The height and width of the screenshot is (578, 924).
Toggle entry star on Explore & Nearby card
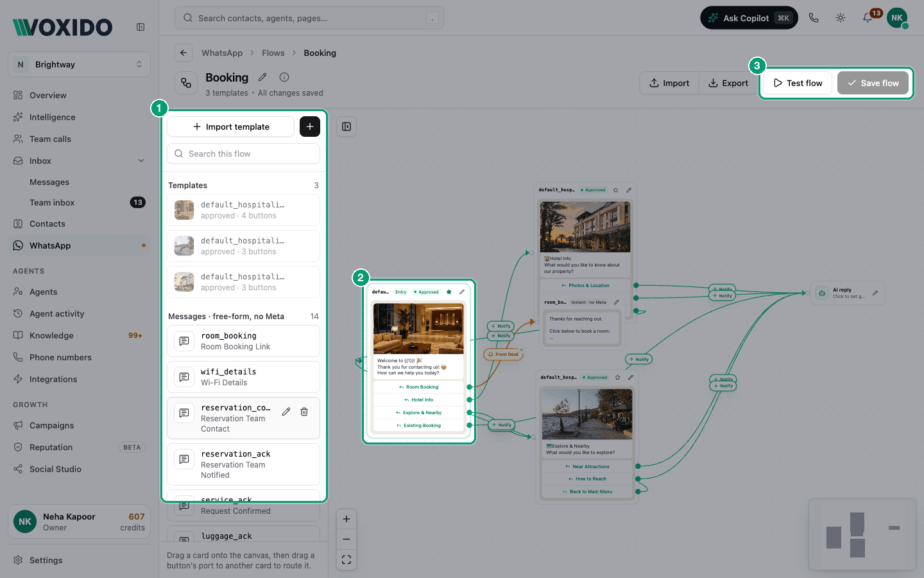[618, 378]
